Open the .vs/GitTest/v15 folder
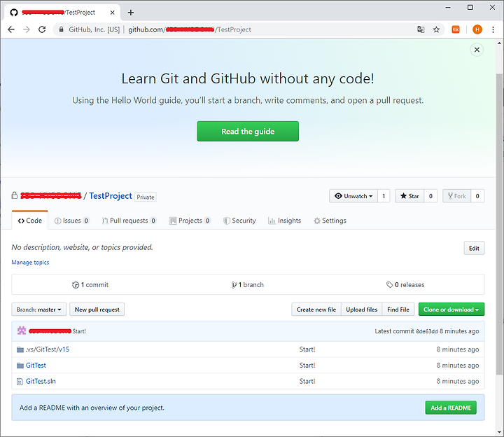 coord(48,349)
